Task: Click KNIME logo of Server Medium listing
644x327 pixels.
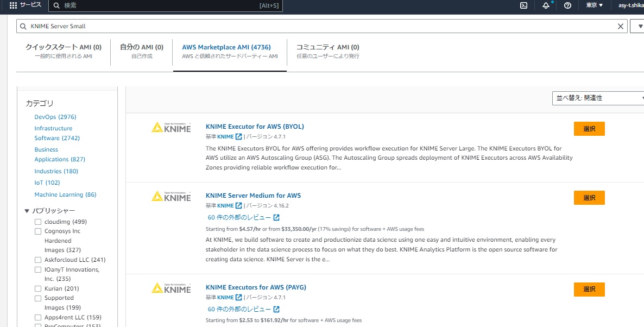Action: (171, 197)
